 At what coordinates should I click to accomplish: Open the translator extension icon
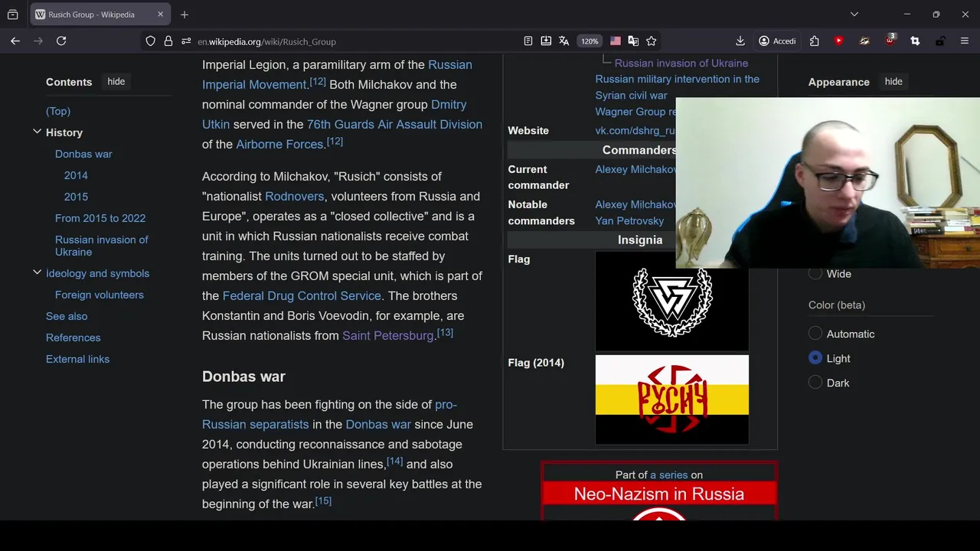[x=633, y=41]
